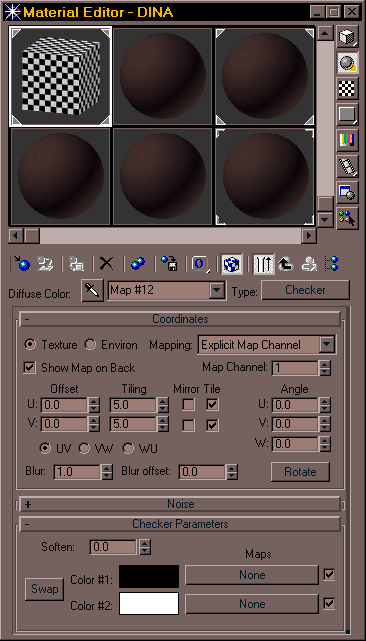Select the VW coordinate radio button
Viewport: 366px width, 641px height.
84,448
